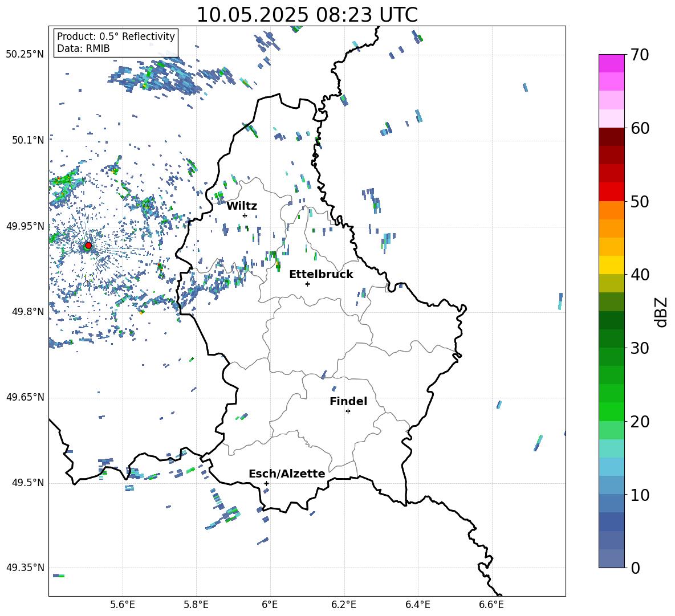Click the 49.8°N latitude label
675x616 pixels.
pos(28,312)
